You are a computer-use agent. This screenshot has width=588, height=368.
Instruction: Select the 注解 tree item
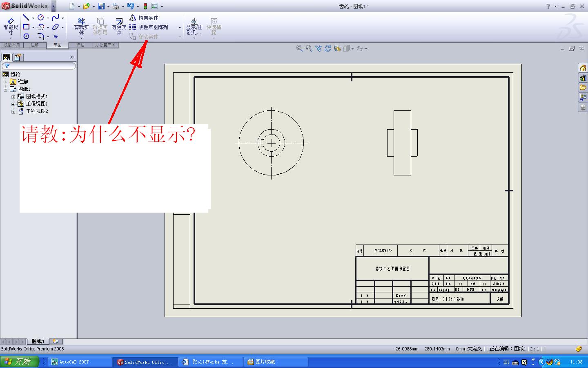pos(19,82)
